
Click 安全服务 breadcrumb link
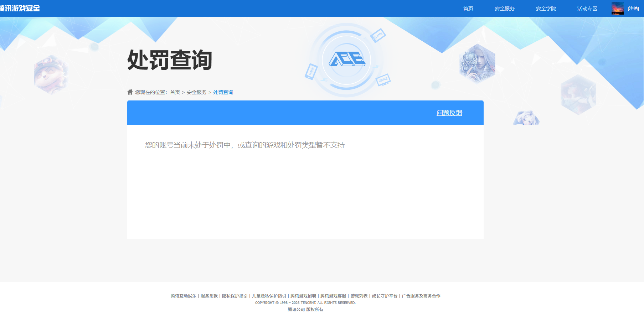(x=197, y=92)
